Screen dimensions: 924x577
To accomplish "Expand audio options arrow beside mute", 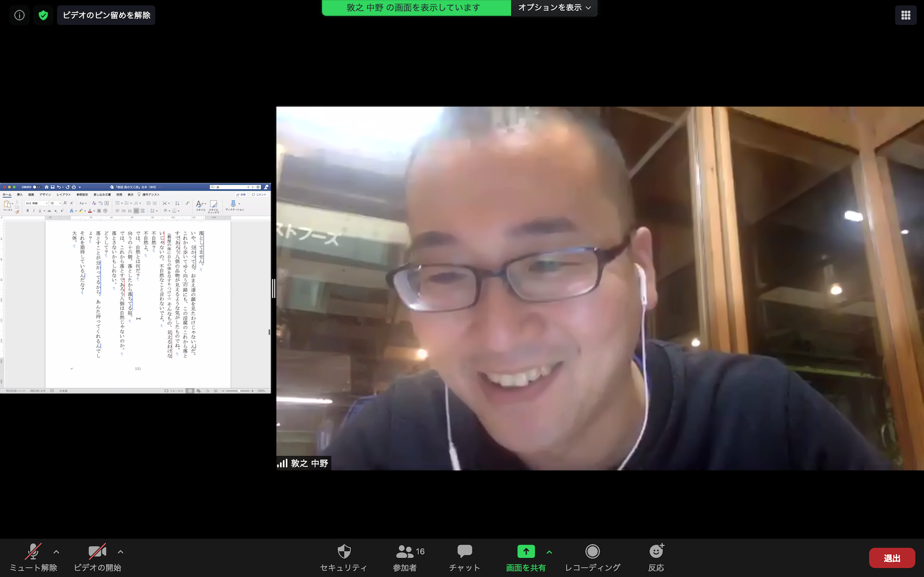I will 56,552.
